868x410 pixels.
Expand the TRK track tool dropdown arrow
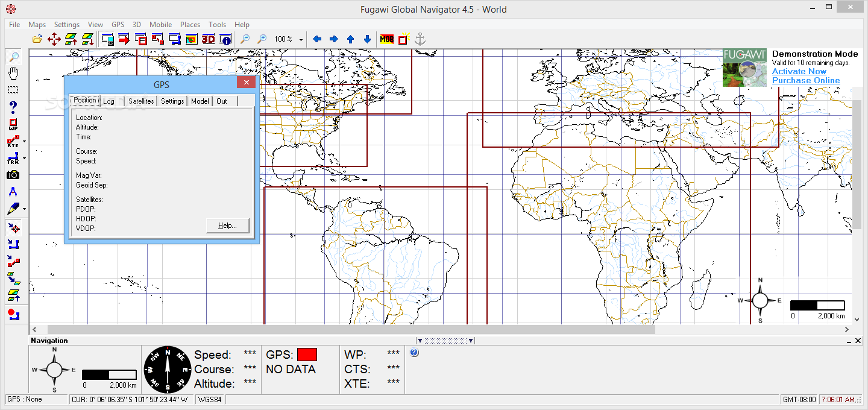[x=24, y=159]
